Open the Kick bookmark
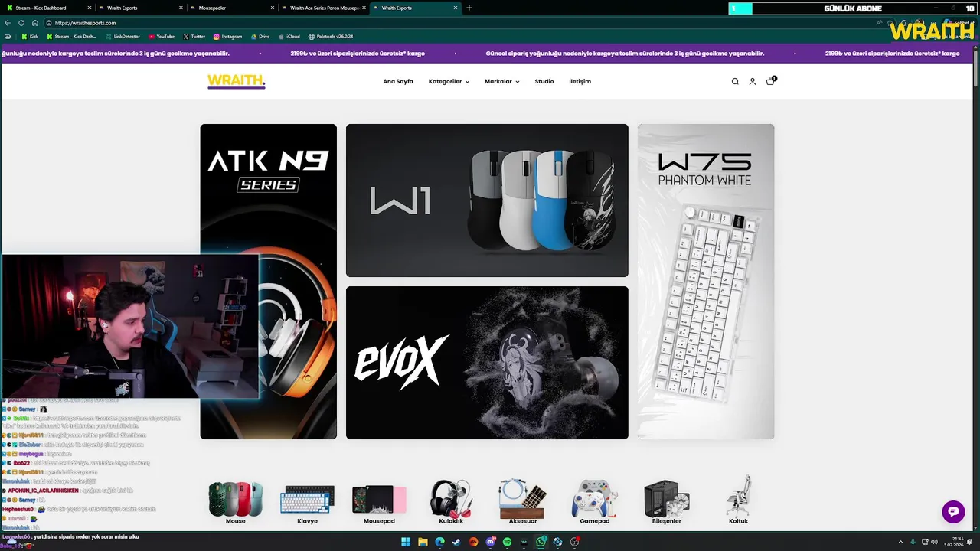The image size is (980, 551). coord(30,37)
